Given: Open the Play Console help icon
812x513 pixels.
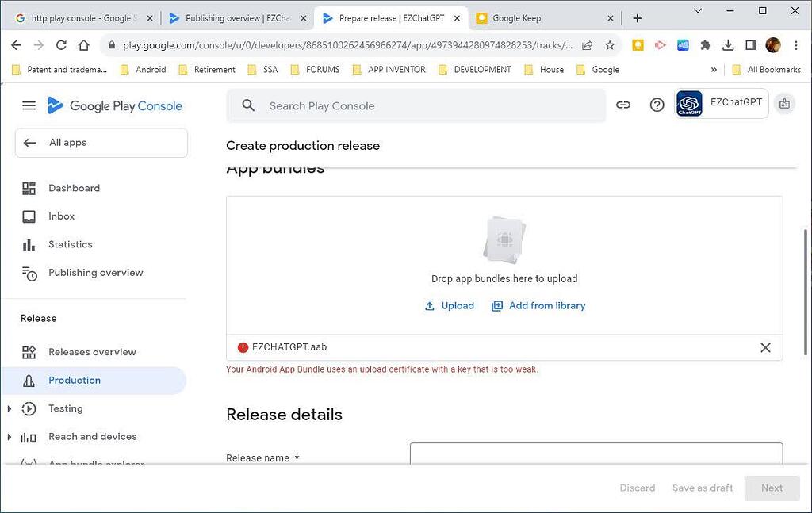Looking at the screenshot, I should click(x=657, y=104).
